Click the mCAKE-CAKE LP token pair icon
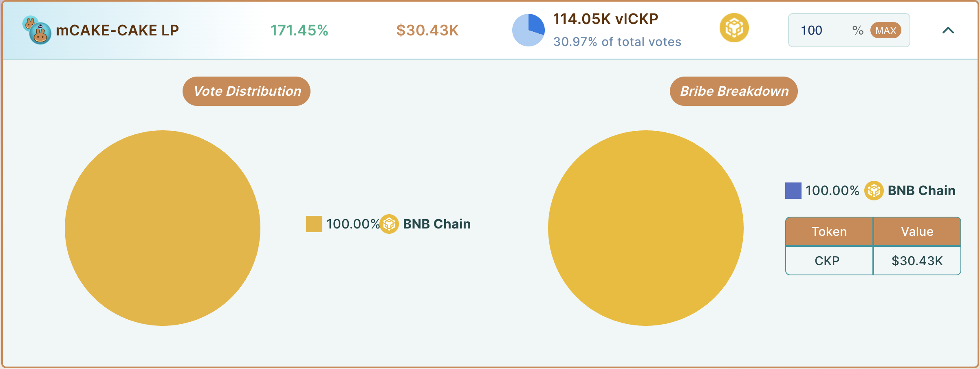Viewport: 980px width, 369px height. coord(37,30)
